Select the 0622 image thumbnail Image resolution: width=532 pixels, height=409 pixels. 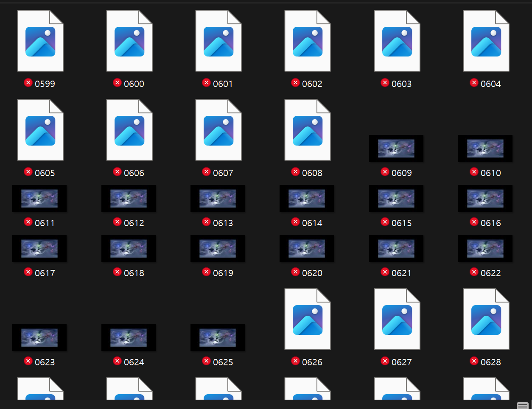(485, 249)
